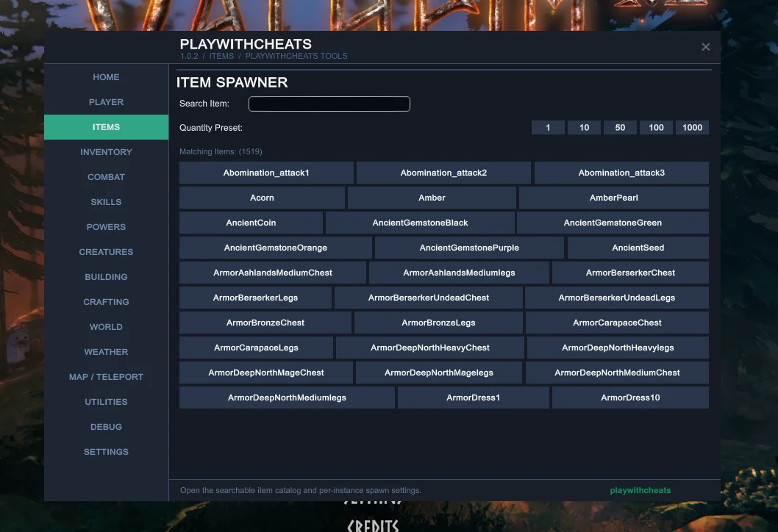778x532 pixels.
Task: Open the Creatures section
Action: (106, 252)
